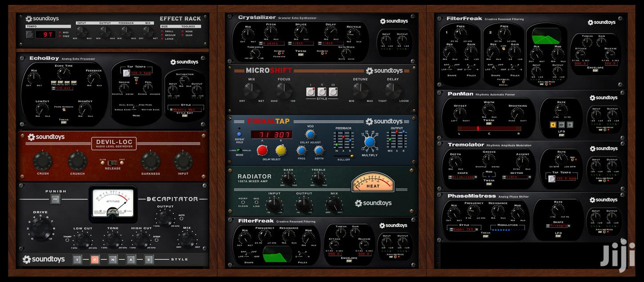Viewport: 644px width, 282px height.
Task: Click Tremolator Tap Tempo pad
Action: tap(551, 178)
